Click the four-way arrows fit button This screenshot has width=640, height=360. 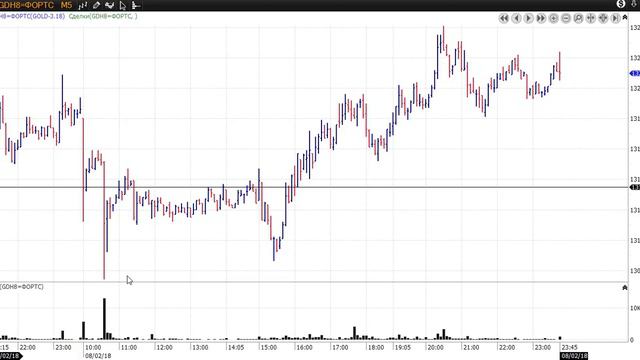603,18
